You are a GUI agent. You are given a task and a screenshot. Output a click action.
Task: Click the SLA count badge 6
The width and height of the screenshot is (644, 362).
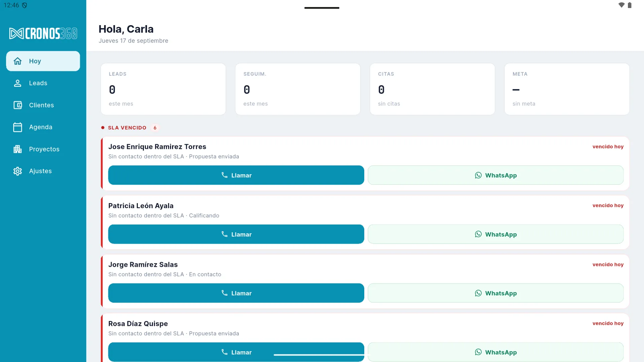[x=155, y=128]
